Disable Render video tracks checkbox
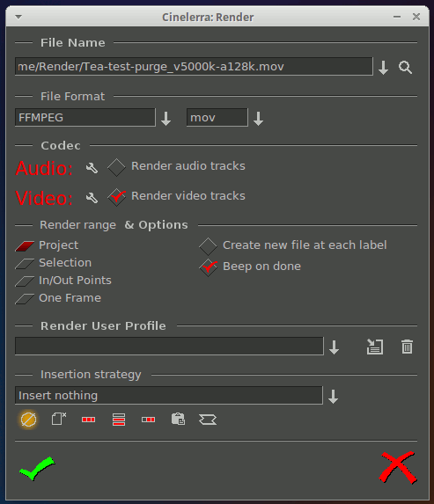Viewport: 434px width, 504px height. pos(116,197)
